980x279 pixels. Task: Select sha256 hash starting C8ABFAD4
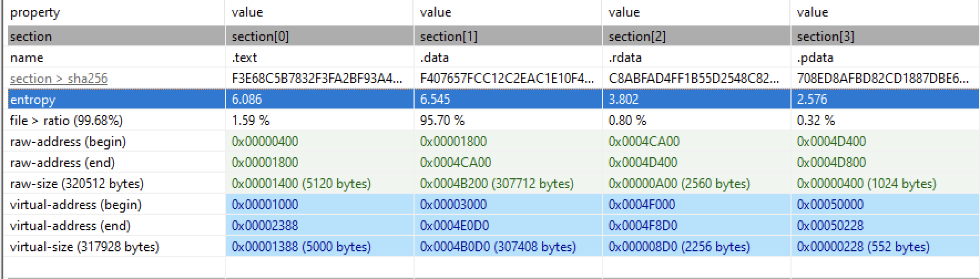point(694,79)
